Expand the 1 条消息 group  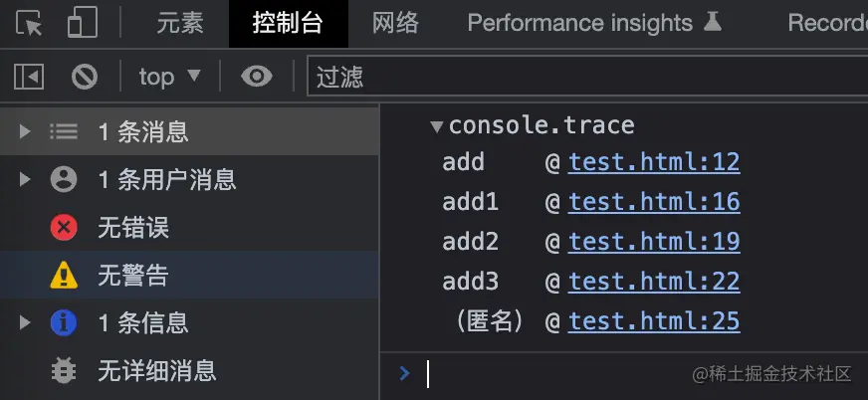coord(25,131)
